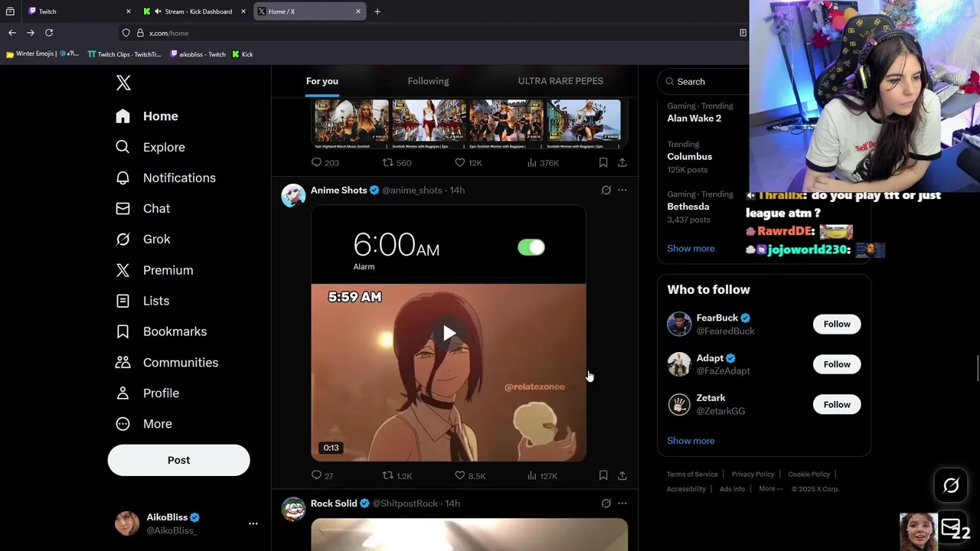Viewport: 980px width, 551px height.
Task: Open Lists from the sidebar
Action: 142,301
